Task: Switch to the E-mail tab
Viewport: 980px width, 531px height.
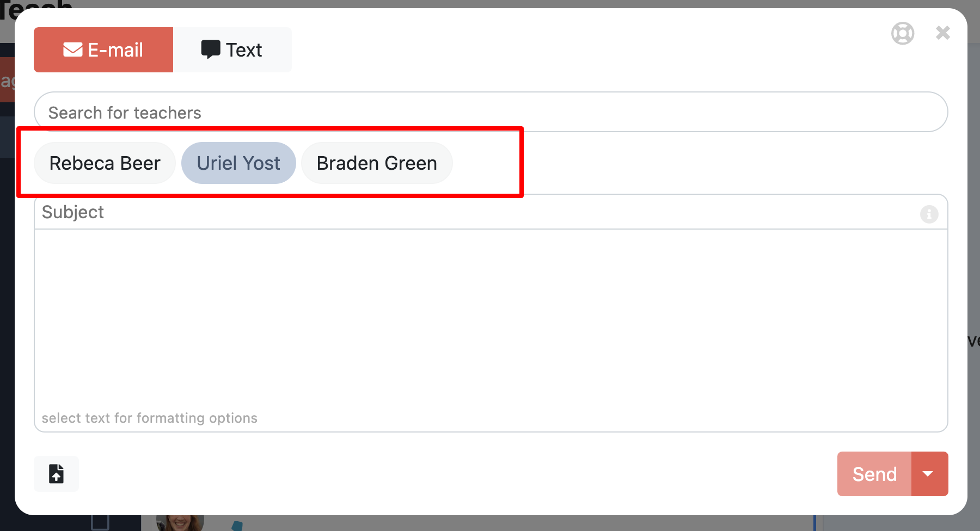Action: tap(103, 50)
